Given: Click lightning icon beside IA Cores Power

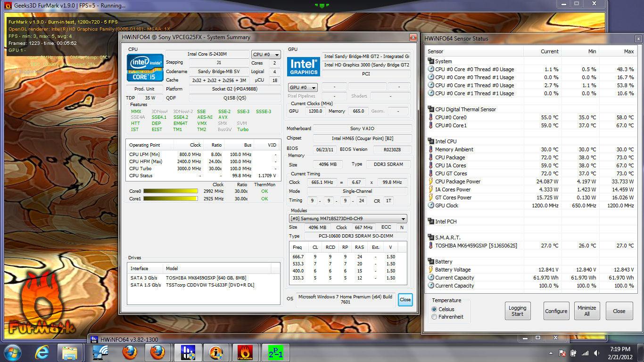Looking at the screenshot, I should pyautogui.click(x=431, y=189).
